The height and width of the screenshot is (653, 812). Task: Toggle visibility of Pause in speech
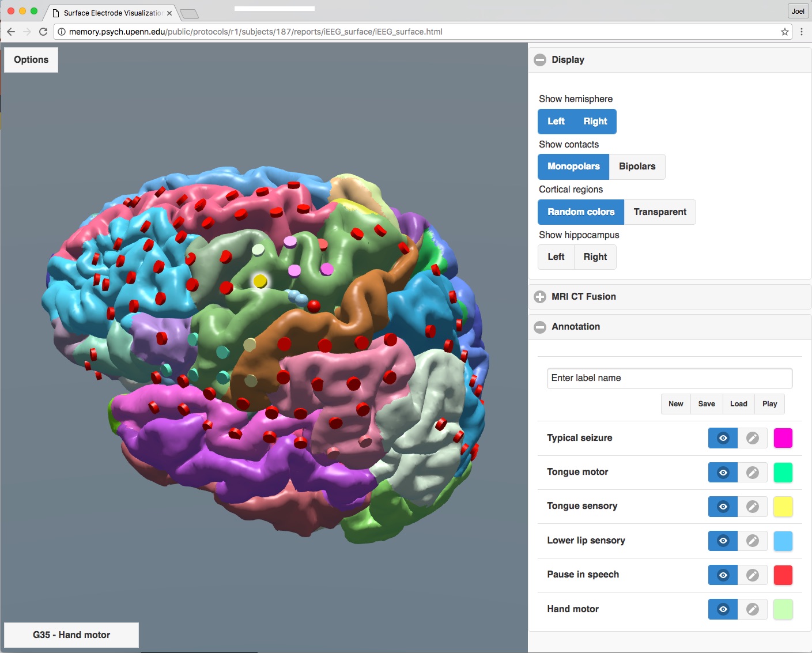pos(723,575)
